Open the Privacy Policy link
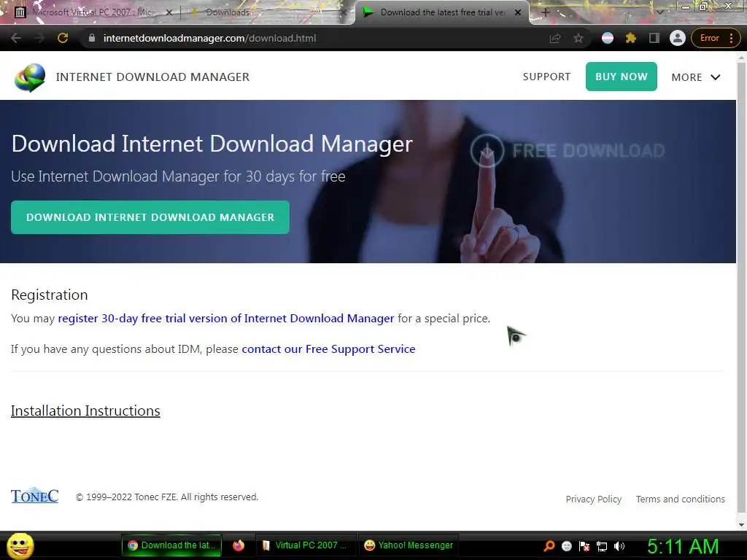This screenshot has height=560, width=747. (594, 499)
